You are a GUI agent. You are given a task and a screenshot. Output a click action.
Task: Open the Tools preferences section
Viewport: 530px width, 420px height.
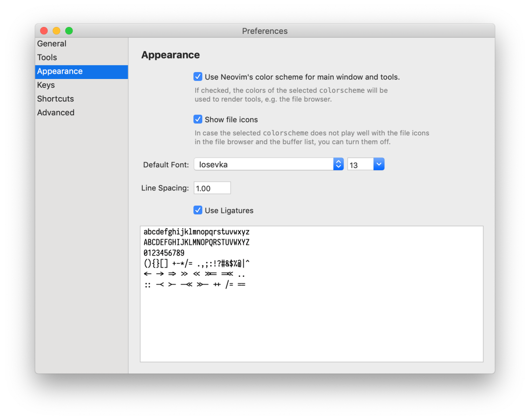(x=81, y=57)
